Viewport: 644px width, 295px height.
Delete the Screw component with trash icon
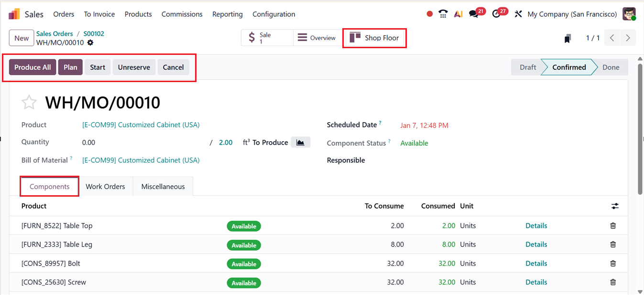pyautogui.click(x=613, y=282)
